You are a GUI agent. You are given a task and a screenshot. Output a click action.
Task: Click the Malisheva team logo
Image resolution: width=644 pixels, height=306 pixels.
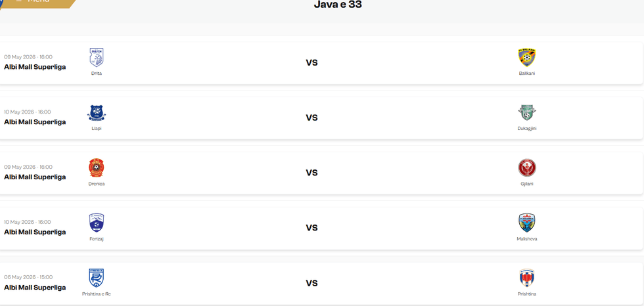527,223
